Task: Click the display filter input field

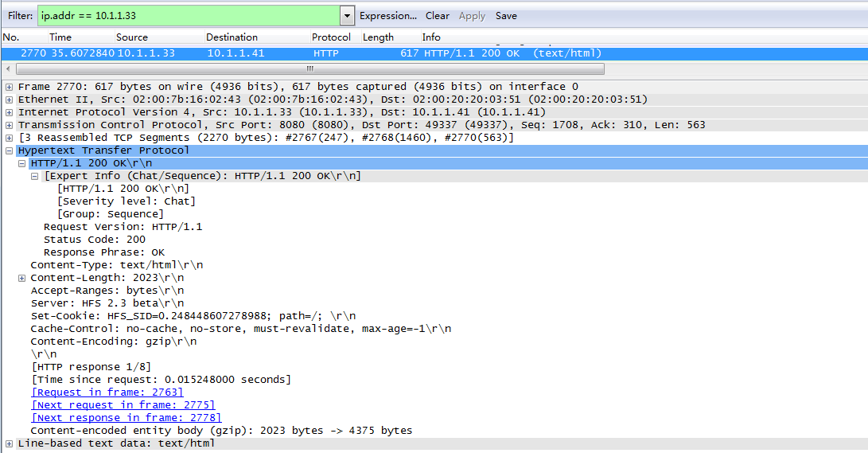Action: pyautogui.click(x=189, y=15)
